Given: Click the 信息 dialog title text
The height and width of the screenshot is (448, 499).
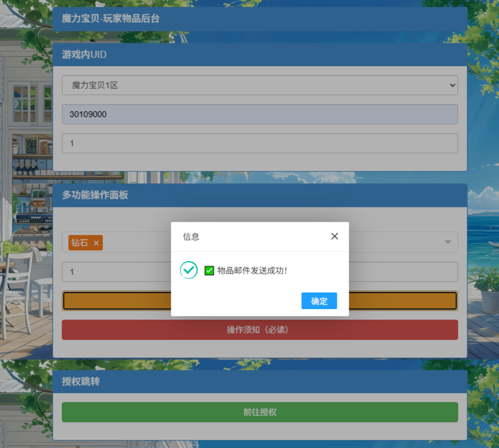Looking at the screenshot, I should 191,237.
